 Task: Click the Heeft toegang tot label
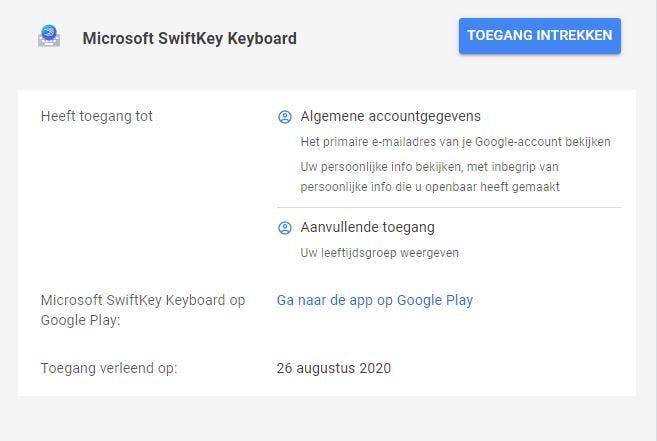coord(97,117)
